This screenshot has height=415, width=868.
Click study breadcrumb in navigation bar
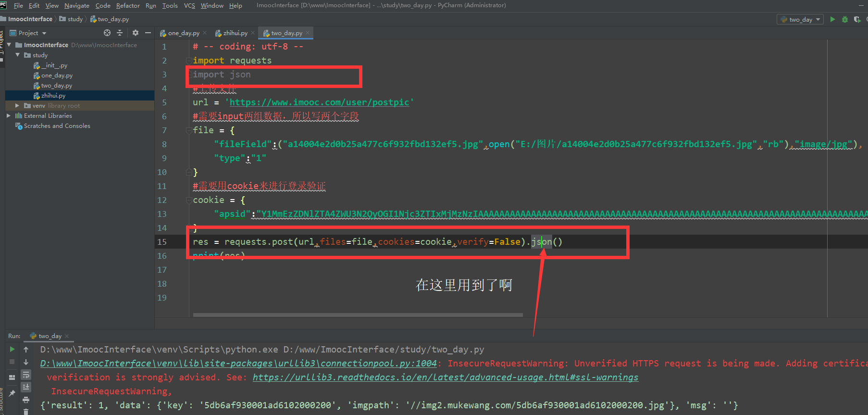pyautogui.click(x=71, y=19)
